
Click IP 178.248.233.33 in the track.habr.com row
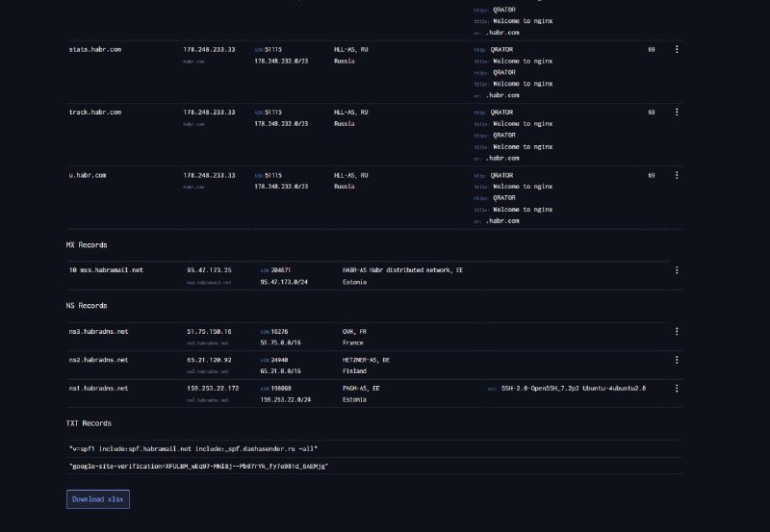pos(209,113)
